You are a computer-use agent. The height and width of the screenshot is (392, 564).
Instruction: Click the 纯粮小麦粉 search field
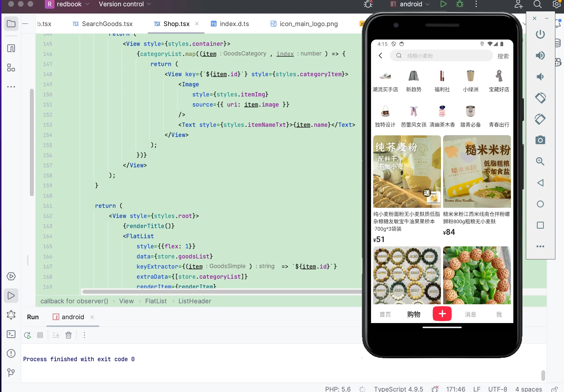(x=441, y=56)
